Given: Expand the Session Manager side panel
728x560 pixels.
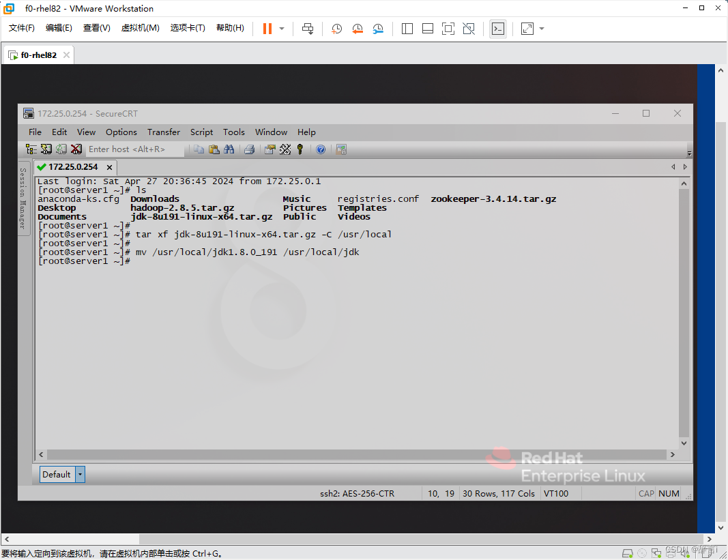Looking at the screenshot, I should (x=23, y=198).
